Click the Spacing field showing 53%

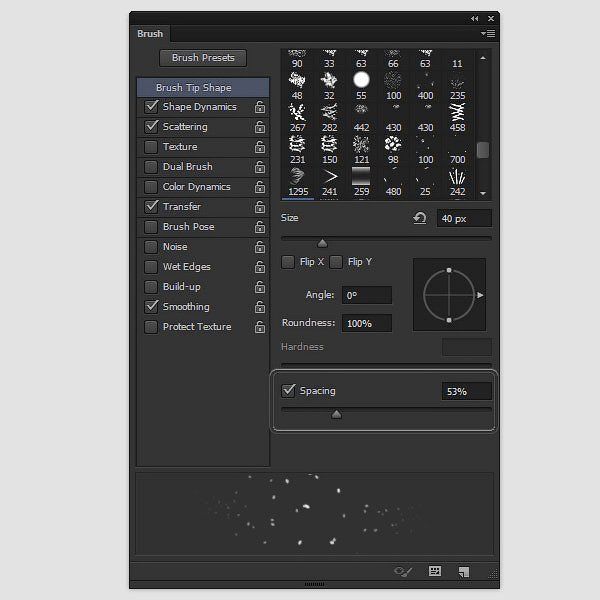click(466, 391)
